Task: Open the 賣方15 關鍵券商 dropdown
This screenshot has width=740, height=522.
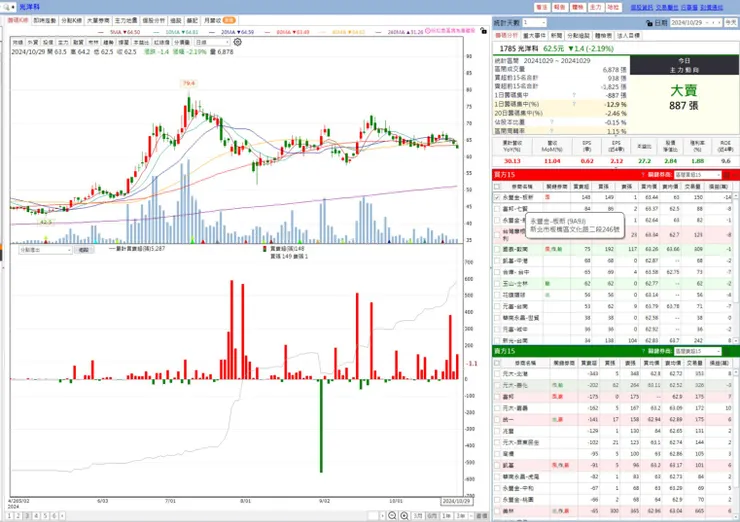Action: point(698,352)
